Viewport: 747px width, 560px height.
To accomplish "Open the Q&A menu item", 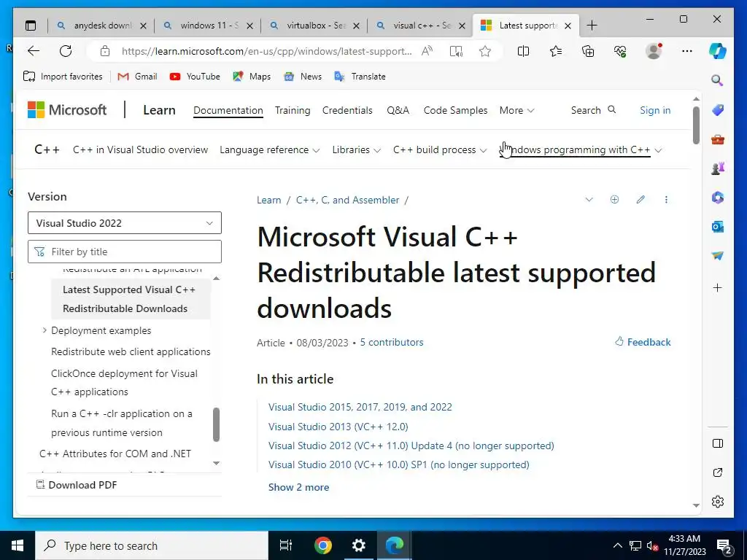I will click(398, 111).
